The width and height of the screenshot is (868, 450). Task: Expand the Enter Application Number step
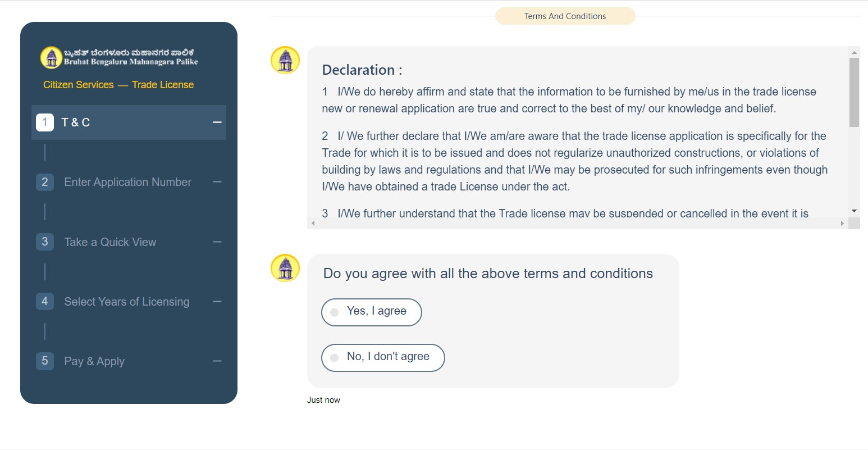pos(217,182)
